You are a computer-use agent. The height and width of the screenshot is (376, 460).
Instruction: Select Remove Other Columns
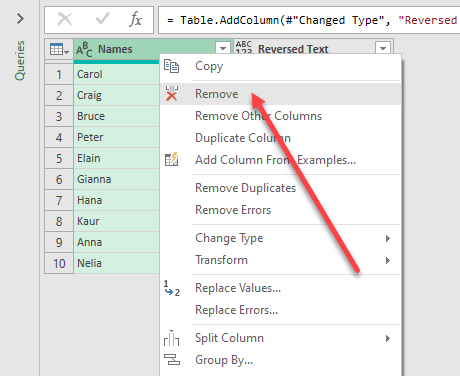click(280, 116)
